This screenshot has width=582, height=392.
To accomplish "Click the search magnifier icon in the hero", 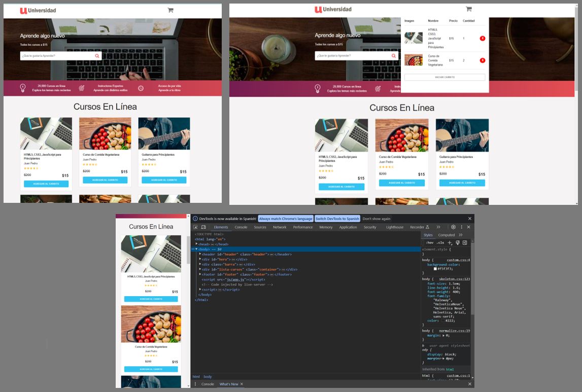I will [393, 56].
